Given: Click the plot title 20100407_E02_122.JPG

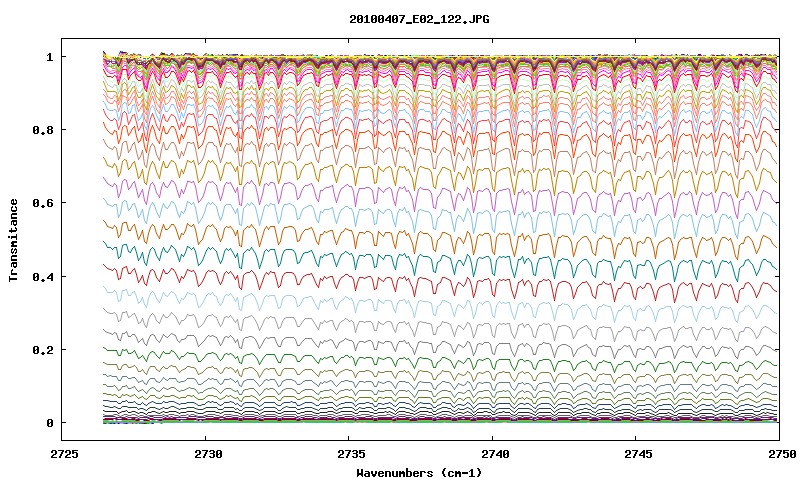Looking at the screenshot, I should tap(419, 19).
